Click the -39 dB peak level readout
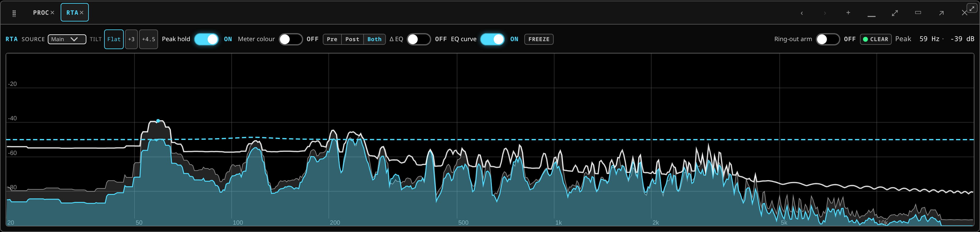The height and width of the screenshot is (232, 980). click(962, 39)
